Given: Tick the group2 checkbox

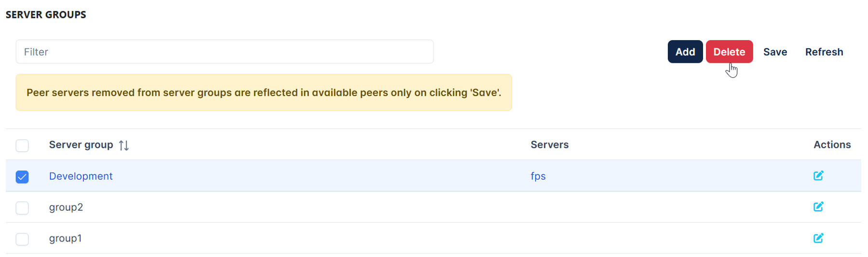Looking at the screenshot, I should (22, 208).
